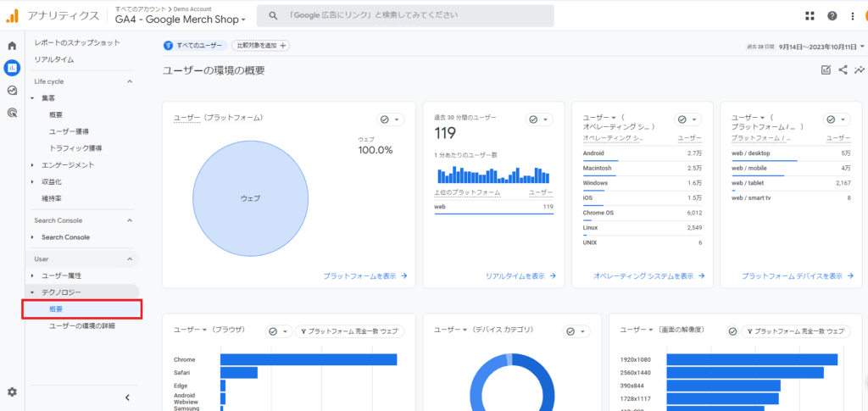This screenshot has width=868, height=411.
Task: Click プラットフォームを表示 link
Action: pyautogui.click(x=365, y=275)
